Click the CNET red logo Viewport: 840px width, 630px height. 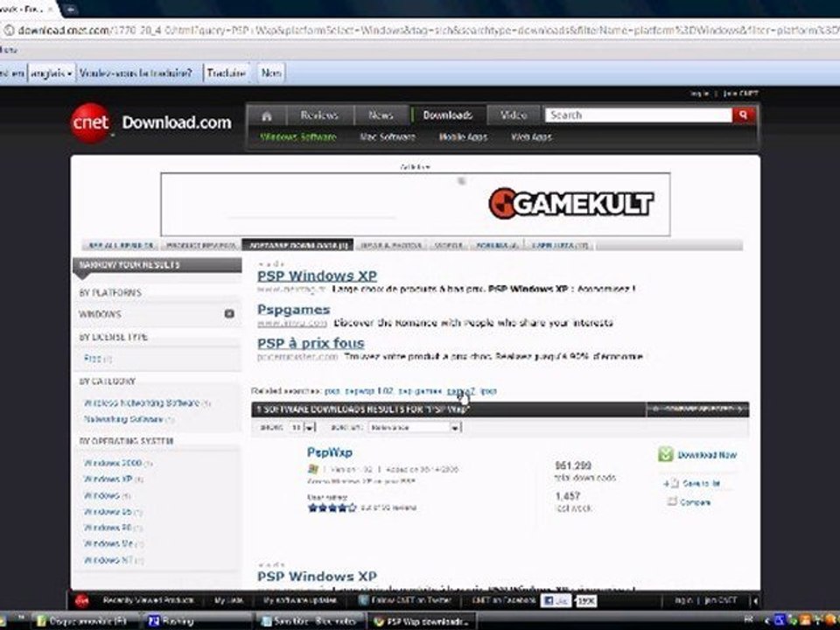pyautogui.click(x=90, y=122)
